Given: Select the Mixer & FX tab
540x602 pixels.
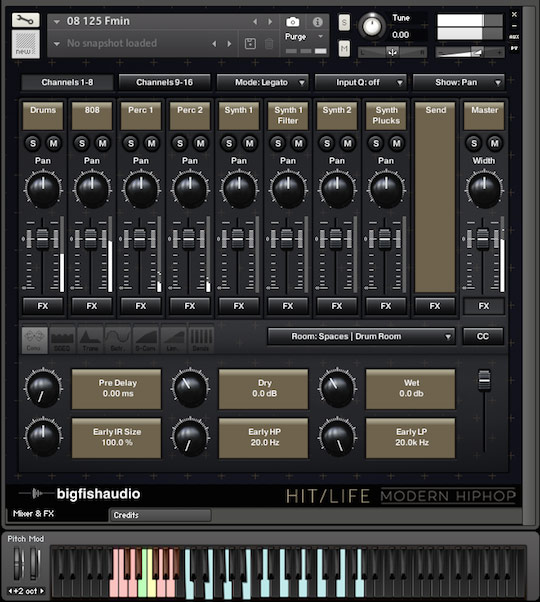Looking at the screenshot, I should point(57,514).
